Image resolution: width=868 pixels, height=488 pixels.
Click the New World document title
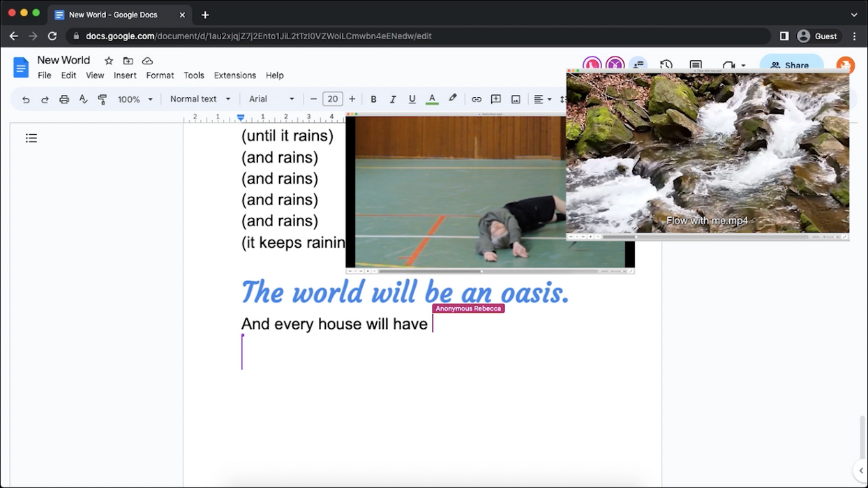[63, 60]
